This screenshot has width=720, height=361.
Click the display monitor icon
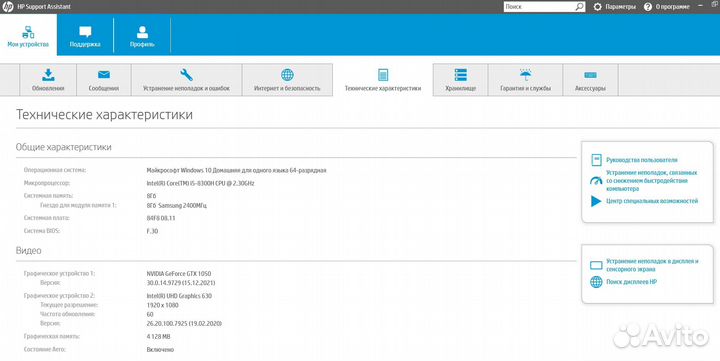click(596, 265)
